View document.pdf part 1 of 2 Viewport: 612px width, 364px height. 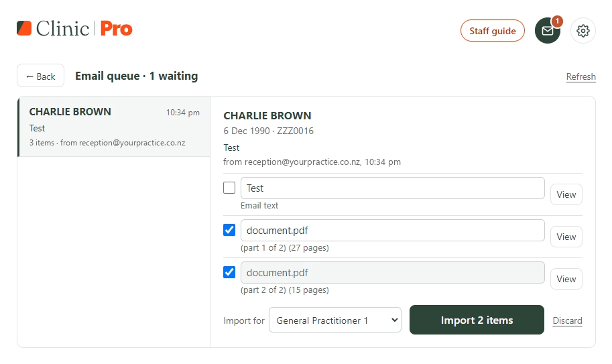[x=566, y=237]
